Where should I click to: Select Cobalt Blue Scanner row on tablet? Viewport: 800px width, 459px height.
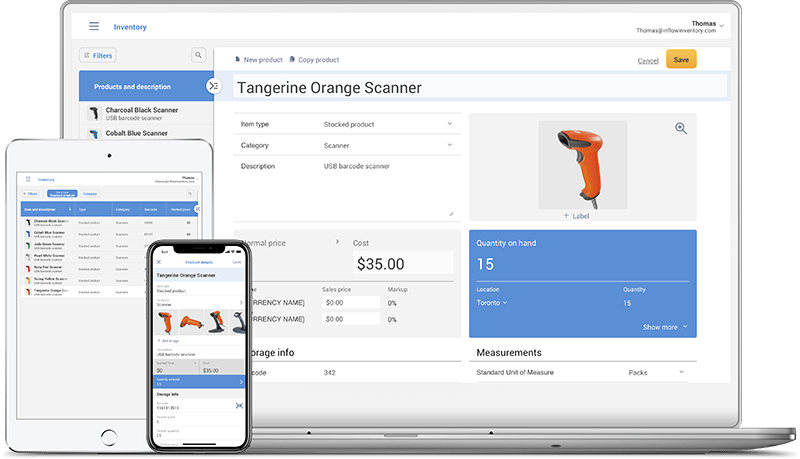tap(109, 234)
